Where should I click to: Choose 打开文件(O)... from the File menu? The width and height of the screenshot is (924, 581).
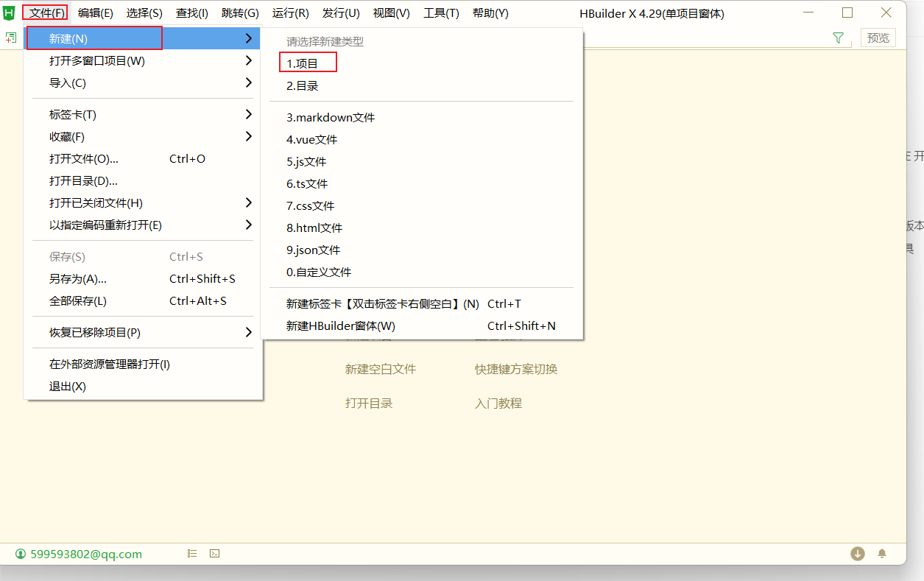[x=144, y=158]
